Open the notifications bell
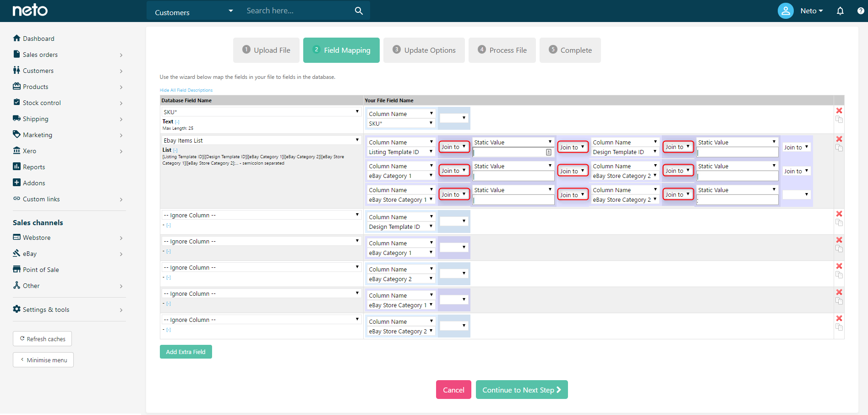 pos(840,11)
